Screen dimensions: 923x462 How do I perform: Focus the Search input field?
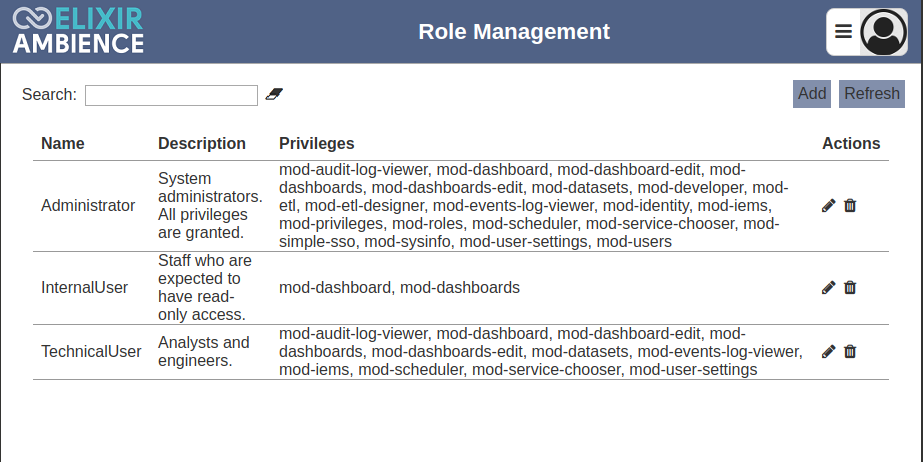pos(171,95)
